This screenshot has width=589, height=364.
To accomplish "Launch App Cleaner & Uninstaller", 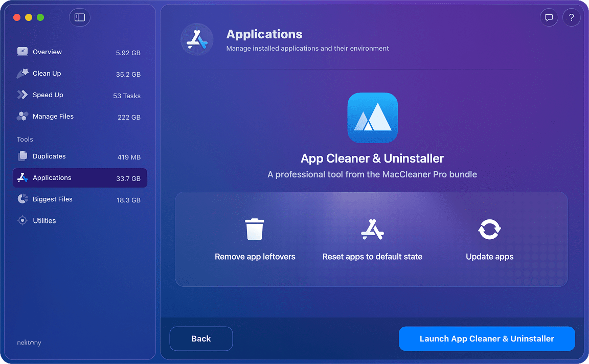I will [x=486, y=338].
